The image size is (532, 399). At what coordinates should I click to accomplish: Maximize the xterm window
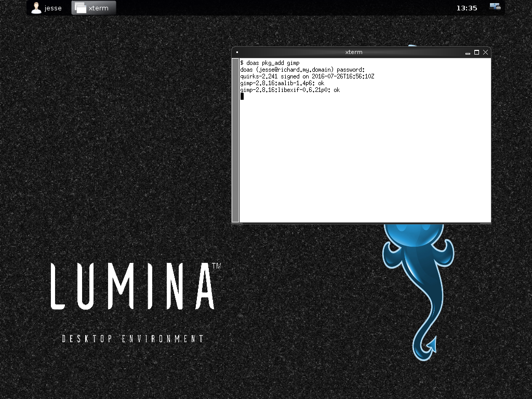476,52
